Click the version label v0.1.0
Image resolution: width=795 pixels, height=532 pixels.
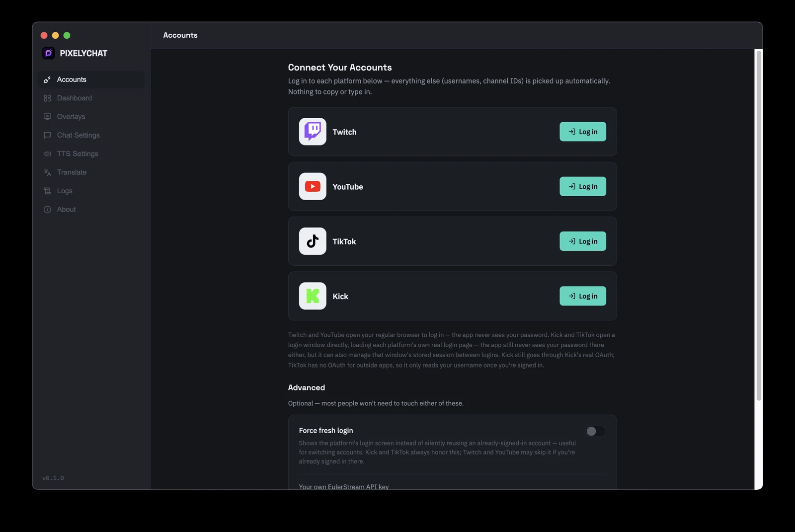pos(53,478)
